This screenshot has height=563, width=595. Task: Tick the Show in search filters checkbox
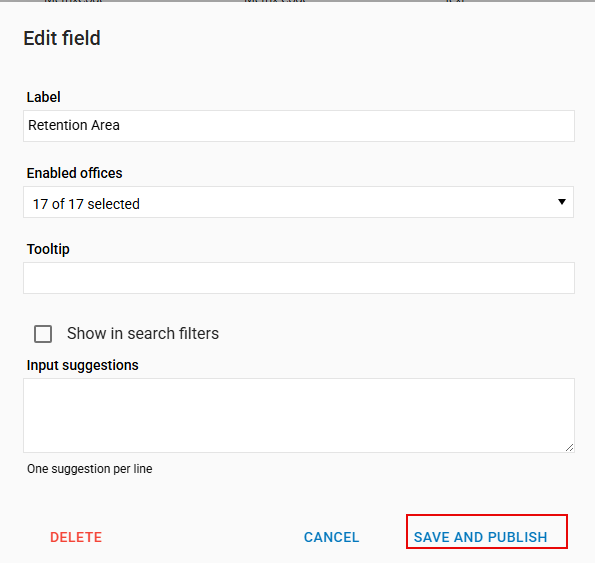(x=43, y=334)
